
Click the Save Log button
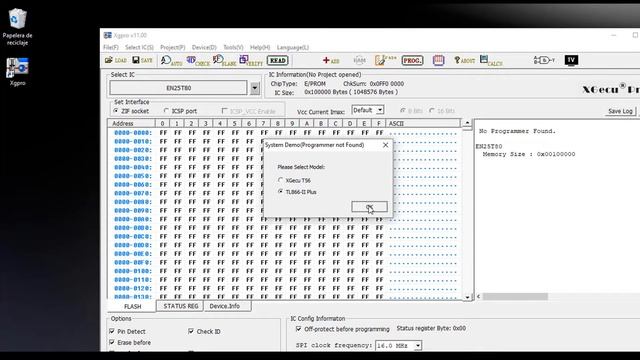pos(620,111)
